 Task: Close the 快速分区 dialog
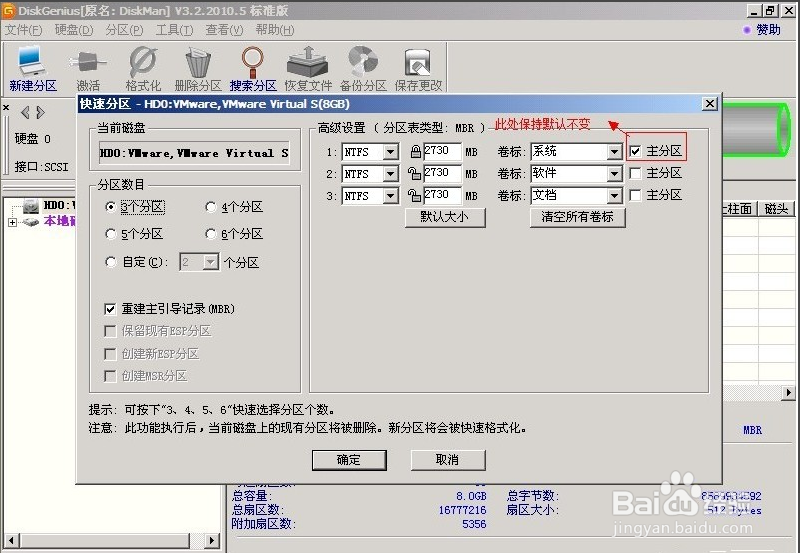[710, 104]
